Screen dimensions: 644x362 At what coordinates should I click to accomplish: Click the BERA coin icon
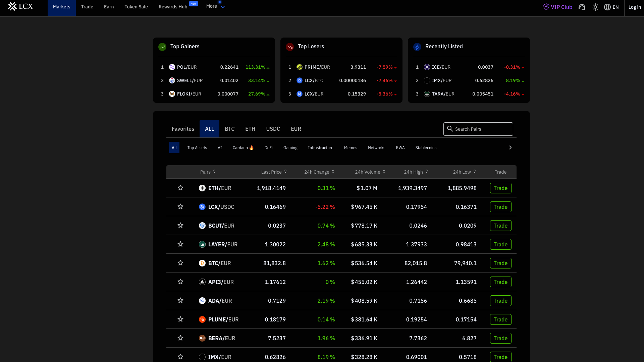pos(202,338)
